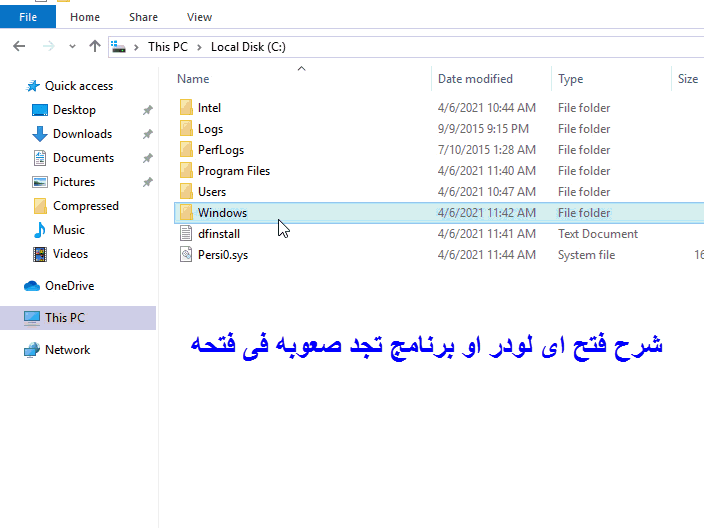
Task: Click the Text Document type cell
Action: [x=598, y=234]
